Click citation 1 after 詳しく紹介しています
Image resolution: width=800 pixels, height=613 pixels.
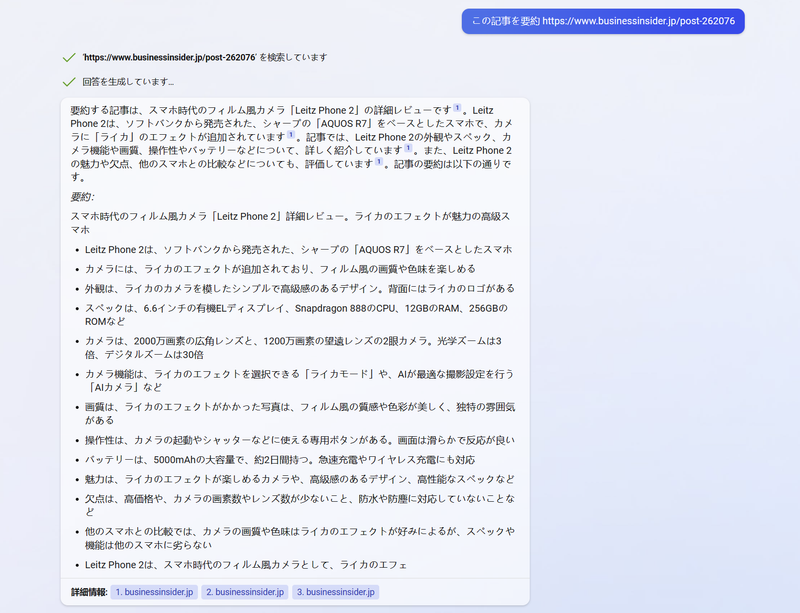coord(408,148)
